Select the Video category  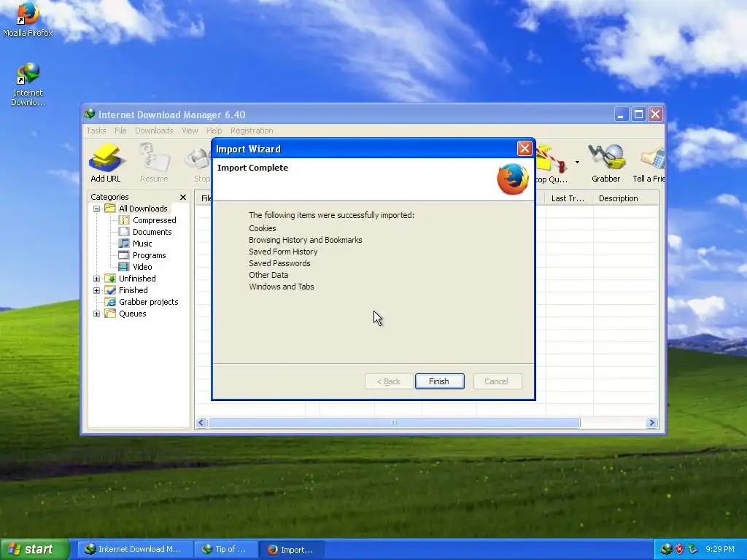(142, 267)
